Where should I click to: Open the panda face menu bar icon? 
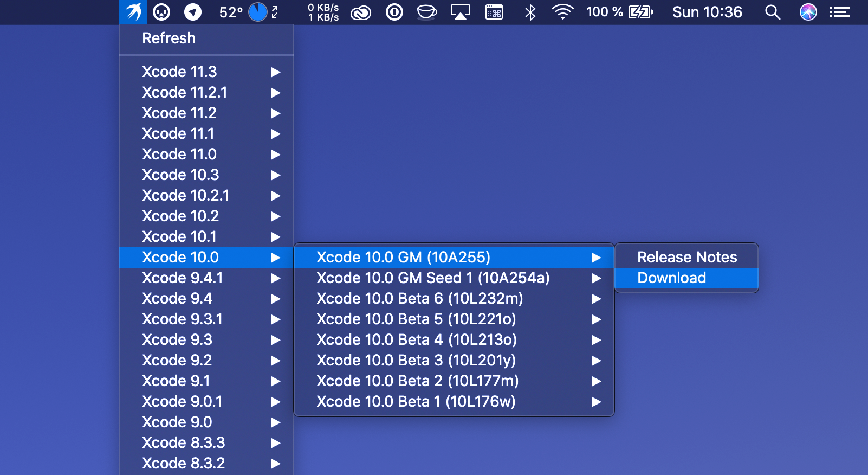point(161,12)
